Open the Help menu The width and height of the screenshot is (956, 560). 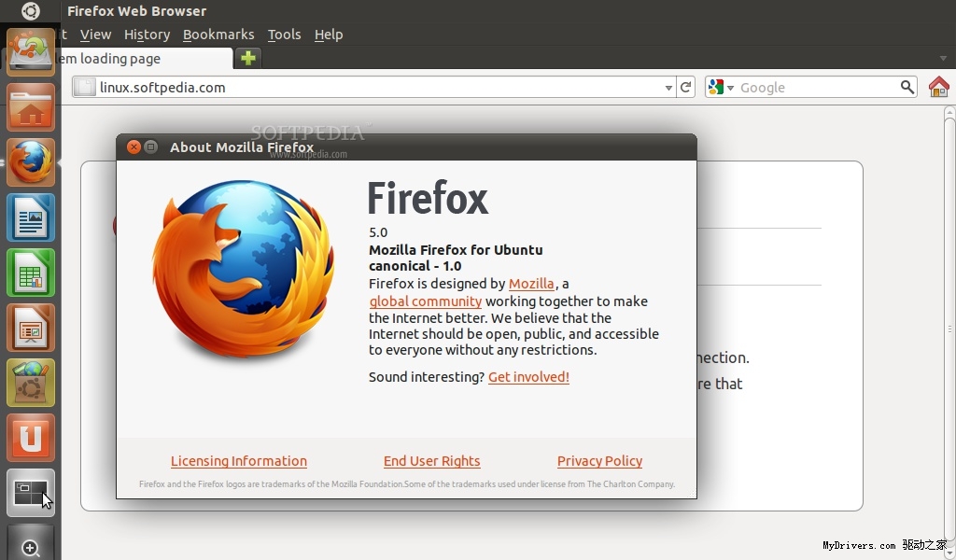[329, 35]
